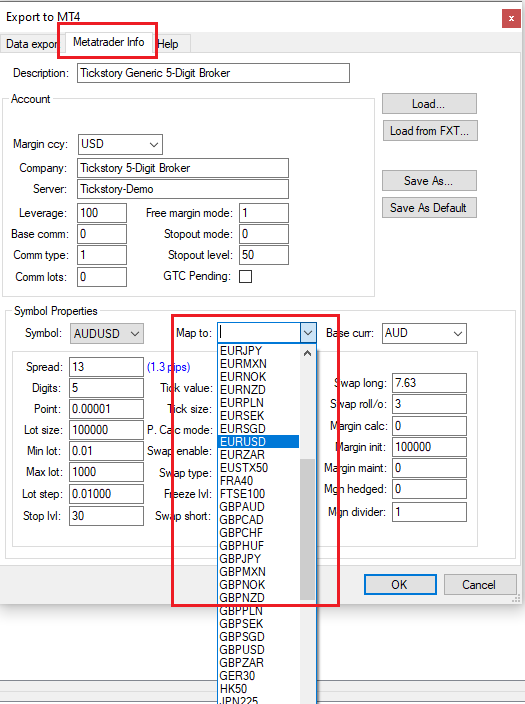
Task: Open the Symbol AUDUSD dropdown
Action: [107, 334]
